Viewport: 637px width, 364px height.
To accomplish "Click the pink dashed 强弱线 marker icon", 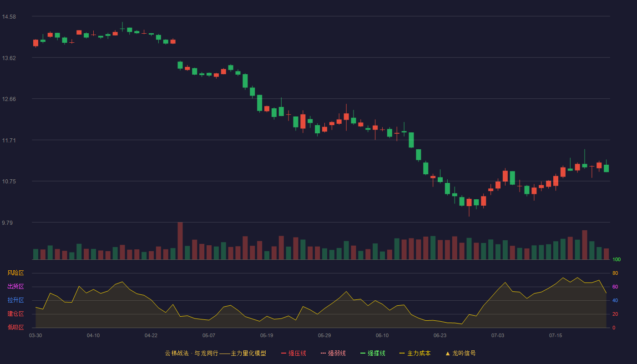I will click(324, 353).
